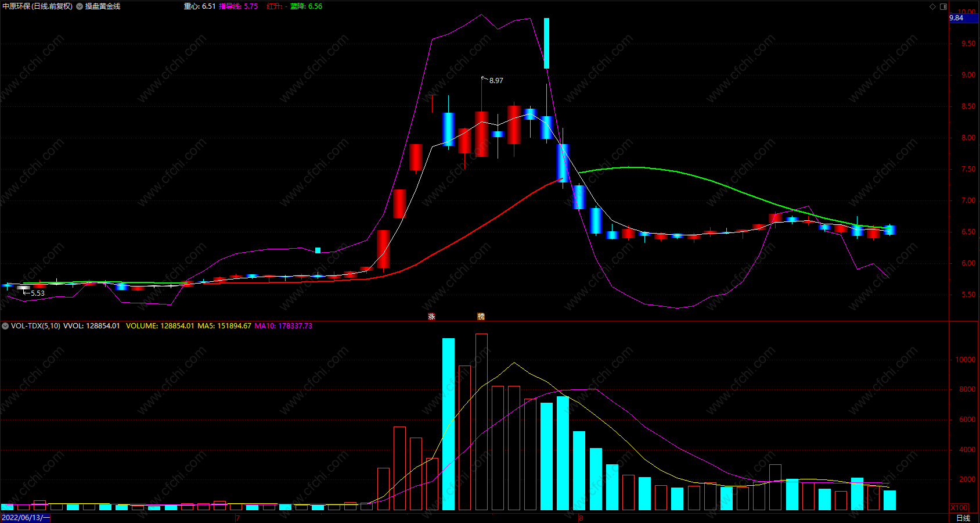Click the 5.53 low price annotation
Image resolution: width=980 pixels, height=523 pixels.
(x=37, y=293)
